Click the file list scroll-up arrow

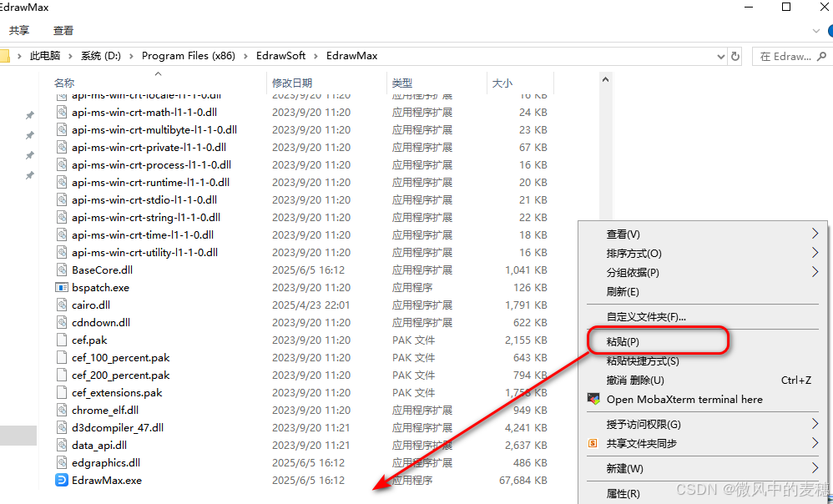click(605, 79)
